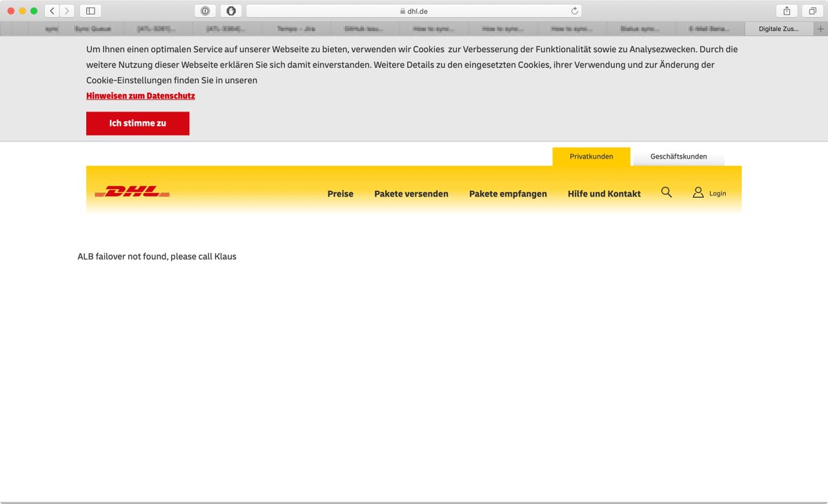Image resolution: width=828 pixels, height=504 pixels.
Task: Select the Digitale Zus... browser tab
Action: [x=780, y=29]
